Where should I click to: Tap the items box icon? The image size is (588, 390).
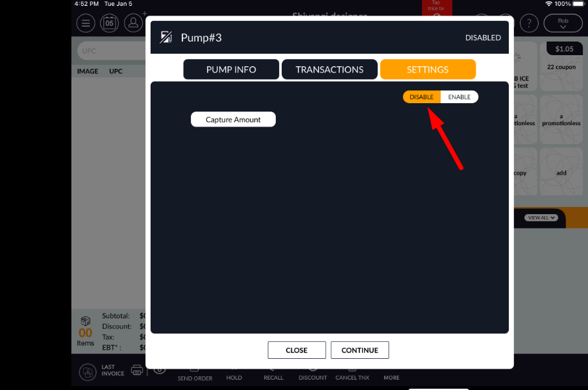pos(85,321)
